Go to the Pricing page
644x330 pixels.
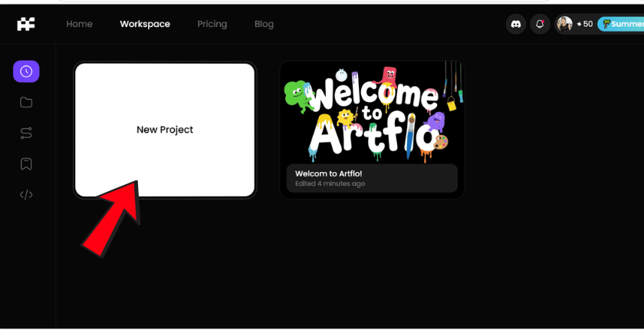tap(212, 25)
